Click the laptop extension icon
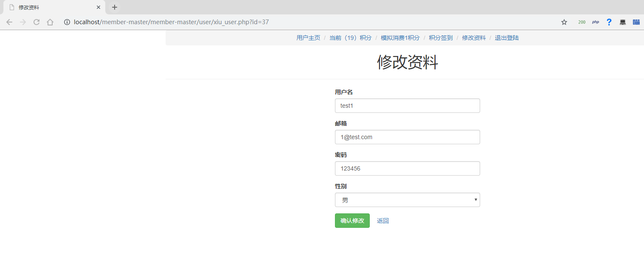 coord(623,22)
